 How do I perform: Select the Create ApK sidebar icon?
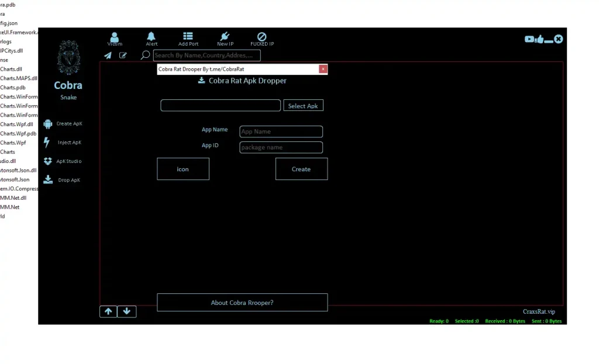point(48,123)
